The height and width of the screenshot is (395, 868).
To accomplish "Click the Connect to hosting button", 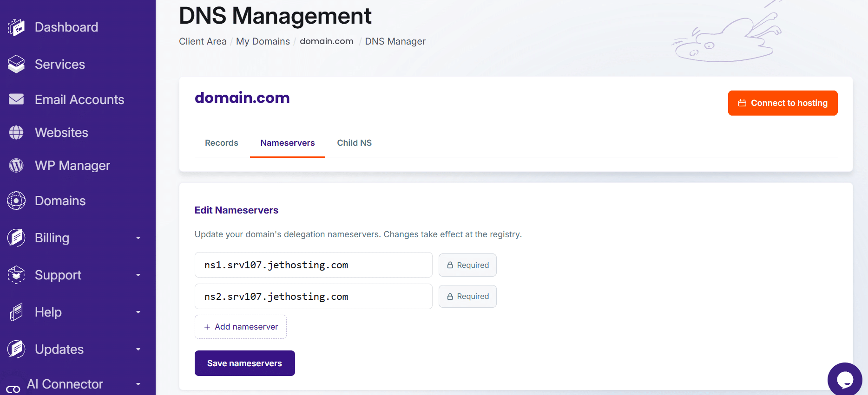I will click(x=783, y=103).
